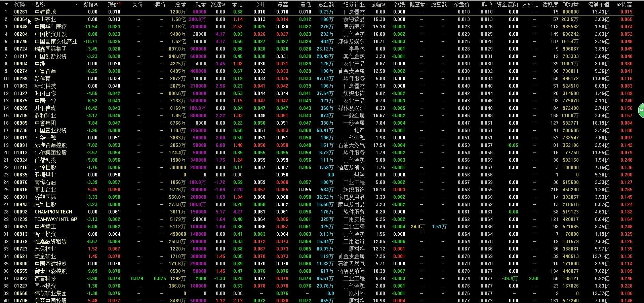Screen dimensions: 644x303
Task: Sort by the 买价 column header
Action: [137, 4]
